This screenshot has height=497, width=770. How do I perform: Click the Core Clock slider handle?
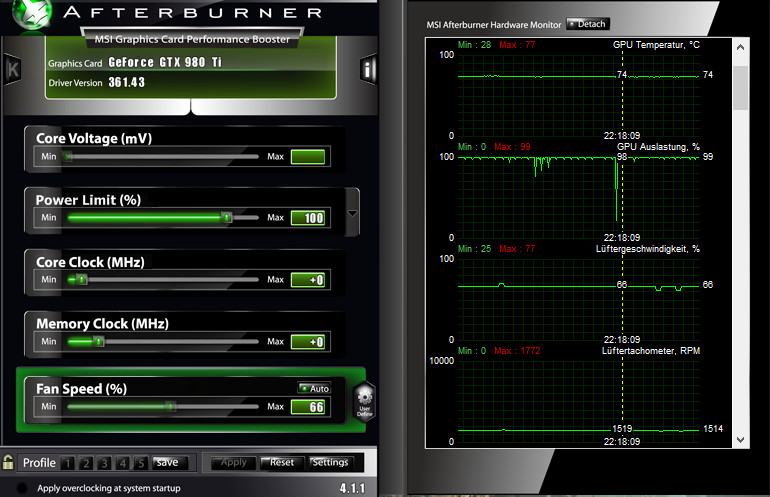[82, 279]
